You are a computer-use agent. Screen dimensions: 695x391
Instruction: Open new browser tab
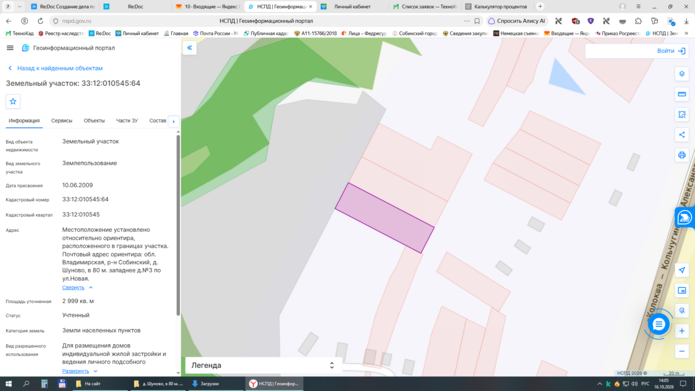540,7
